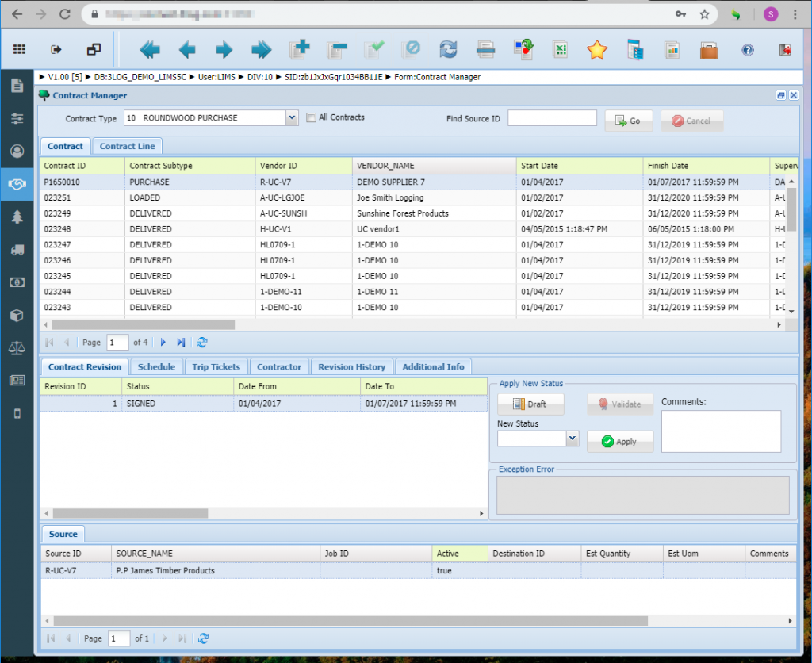Image resolution: width=812 pixels, height=663 pixels.
Task: Add a new record with the plus icon
Action: [300, 49]
